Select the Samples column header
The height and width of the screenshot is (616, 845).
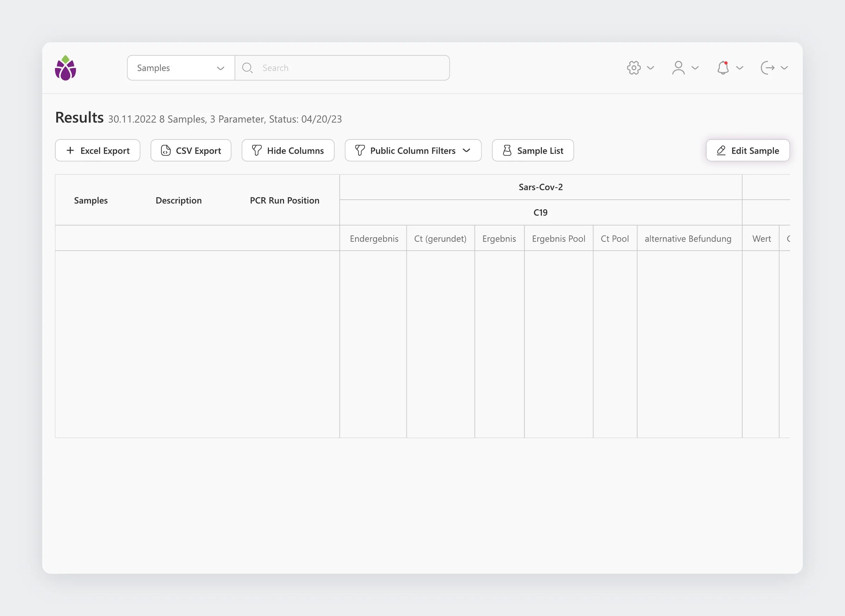90,201
